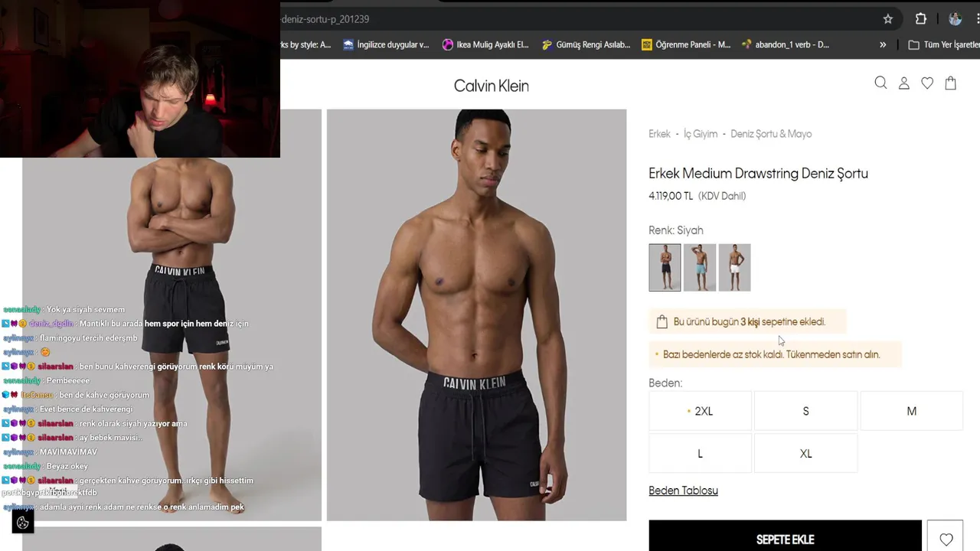This screenshot has width=980, height=551.
Task: Open the wishlist heart in header
Action: [927, 83]
